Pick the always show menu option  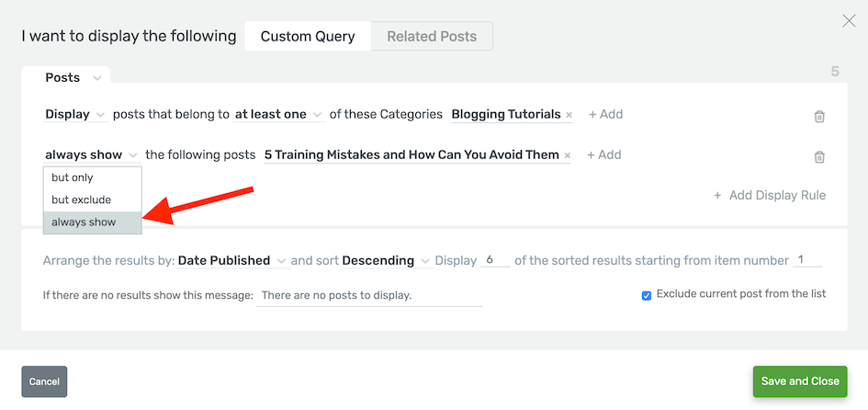[x=83, y=222]
